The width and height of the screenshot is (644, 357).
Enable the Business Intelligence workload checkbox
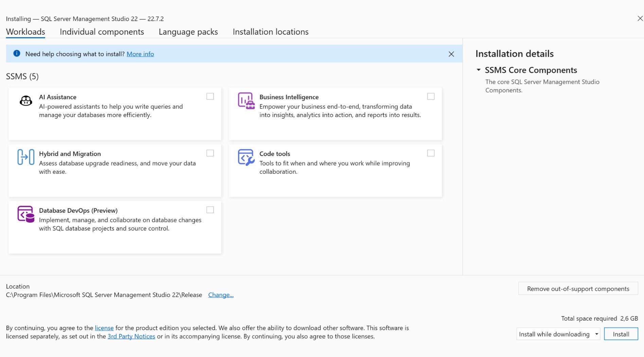[431, 97]
